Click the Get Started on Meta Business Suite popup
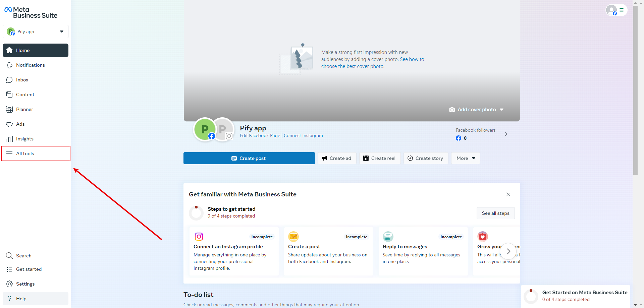 click(x=576, y=296)
